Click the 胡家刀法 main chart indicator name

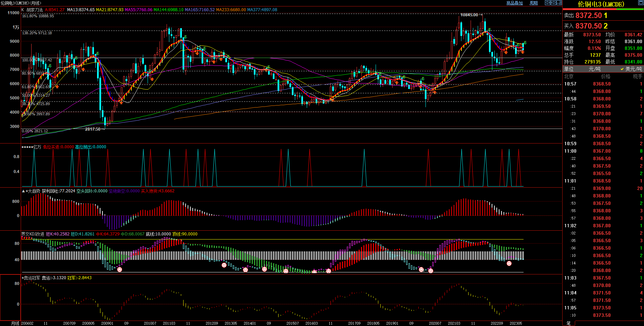35,10
